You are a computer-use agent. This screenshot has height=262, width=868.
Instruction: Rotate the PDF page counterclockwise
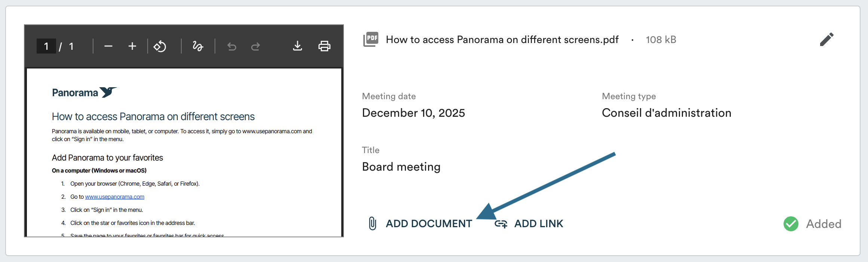pos(160,46)
